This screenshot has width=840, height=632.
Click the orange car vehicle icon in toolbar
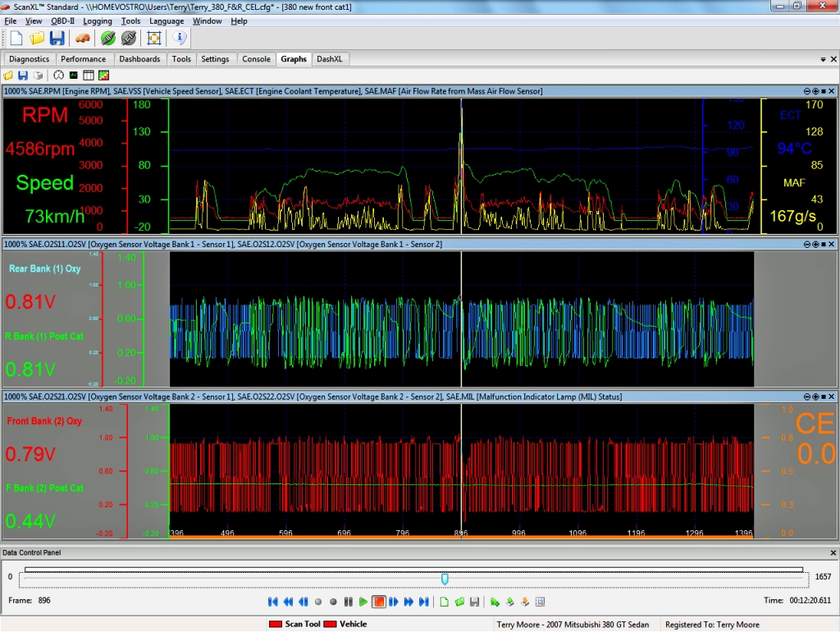82,38
